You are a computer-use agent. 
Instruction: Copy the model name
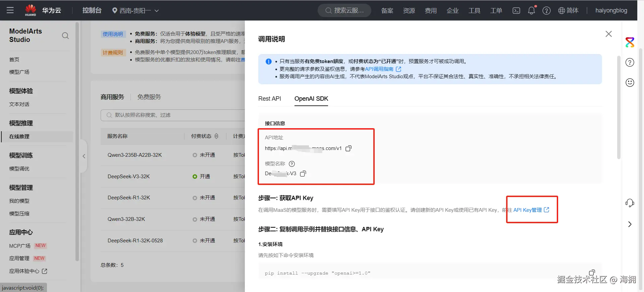(x=303, y=174)
